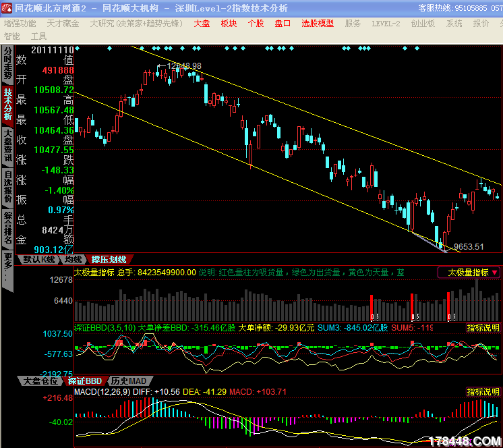Click the 同花顺 app logo icon
Image resolution: width=503 pixels, height=448 pixels.
point(7,7)
